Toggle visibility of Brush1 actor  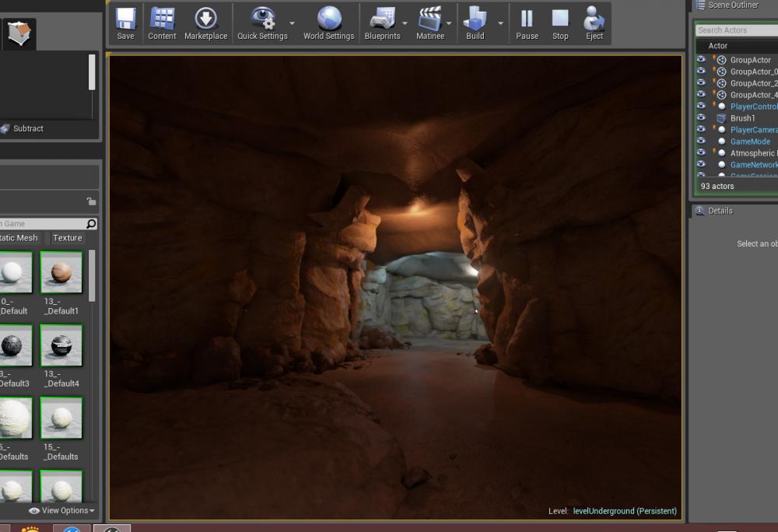click(x=701, y=118)
